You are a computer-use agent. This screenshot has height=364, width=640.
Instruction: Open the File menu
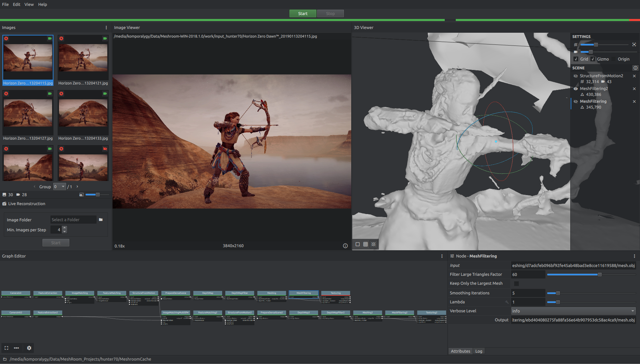(6, 4)
